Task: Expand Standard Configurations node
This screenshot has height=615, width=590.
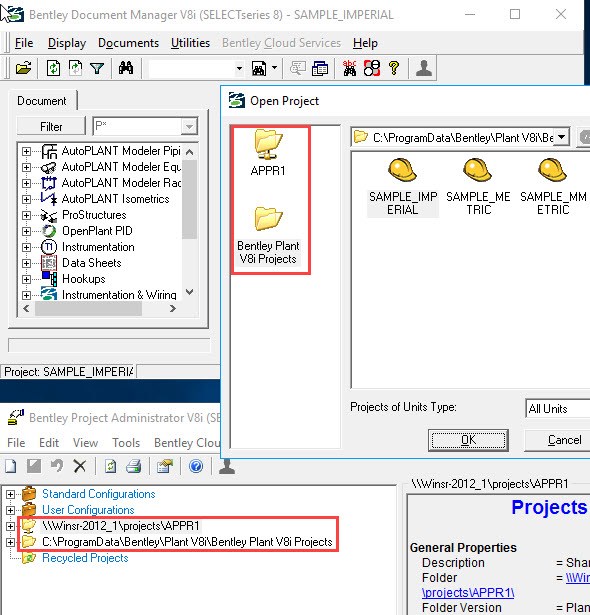Action: tap(11, 494)
